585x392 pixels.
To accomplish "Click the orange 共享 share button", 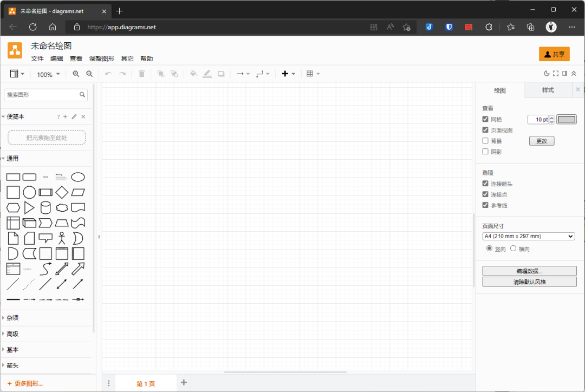I will point(554,54).
